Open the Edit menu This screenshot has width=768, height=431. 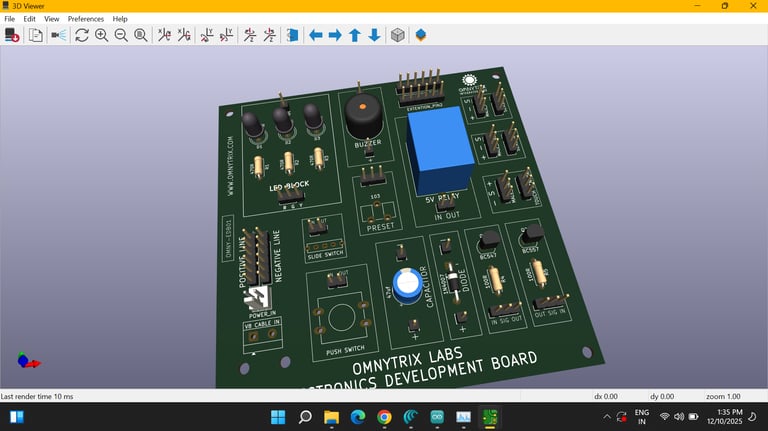coord(29,19)
